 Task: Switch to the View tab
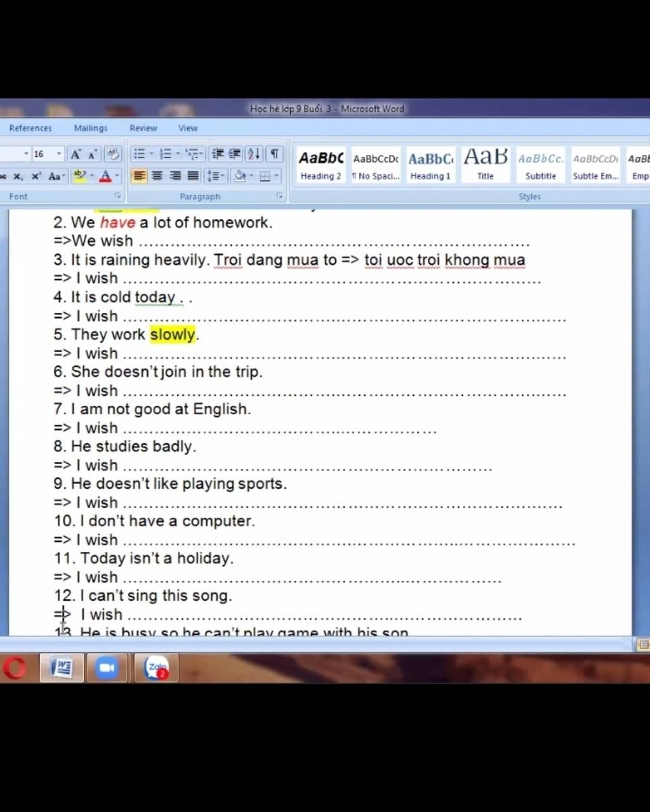188,128
